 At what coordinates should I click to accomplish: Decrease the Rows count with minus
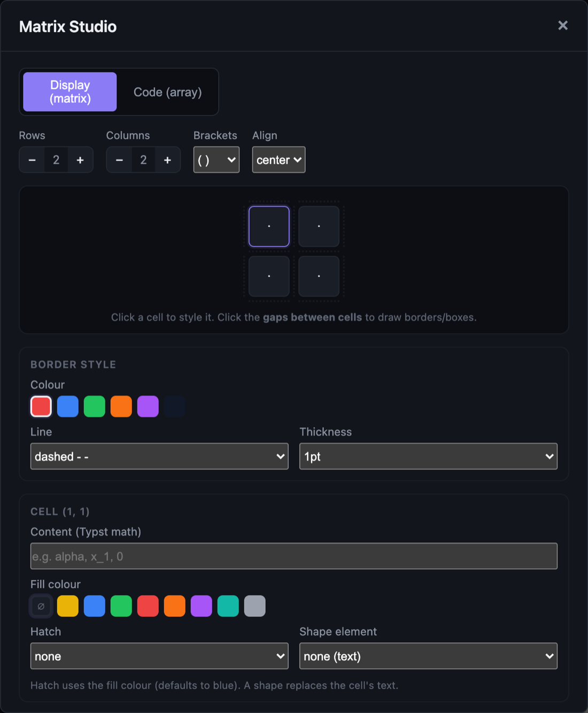pyautogui.click(x=32, y=160)
